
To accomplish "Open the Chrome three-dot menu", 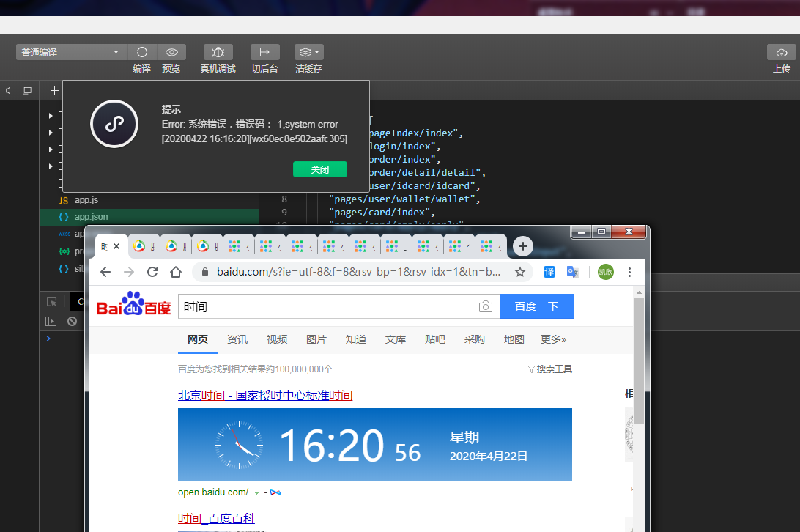I will (x=629, y=272).
